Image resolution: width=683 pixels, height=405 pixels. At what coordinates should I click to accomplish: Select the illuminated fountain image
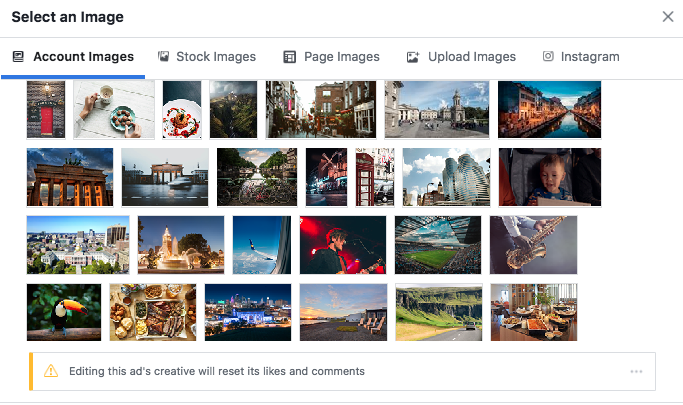click(181, 245)
